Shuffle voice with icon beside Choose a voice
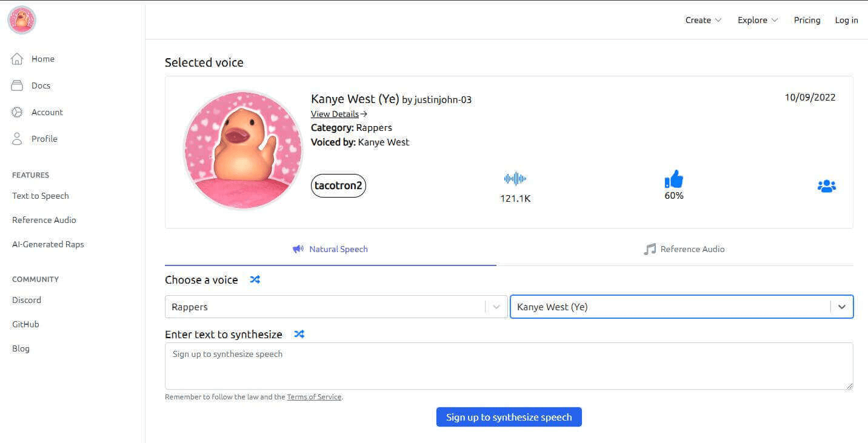 (255, 279)
